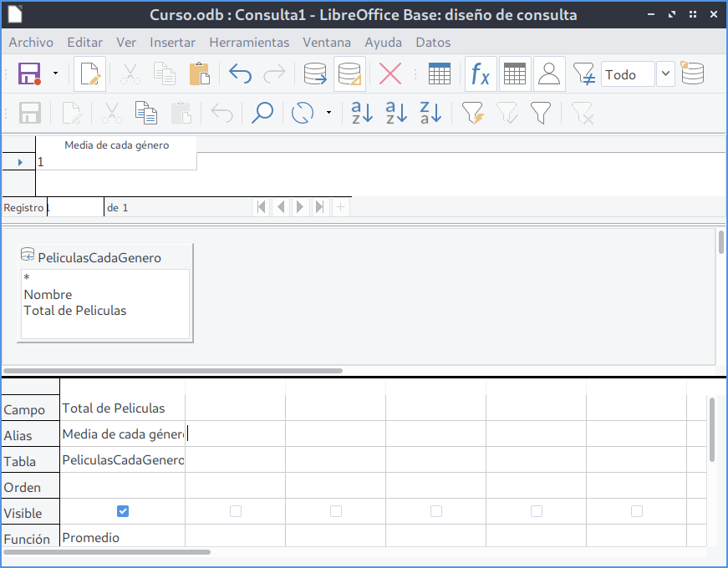Refresh data circular arrow icon
Viewport: 728px width, 568px height.
point(303,113)
